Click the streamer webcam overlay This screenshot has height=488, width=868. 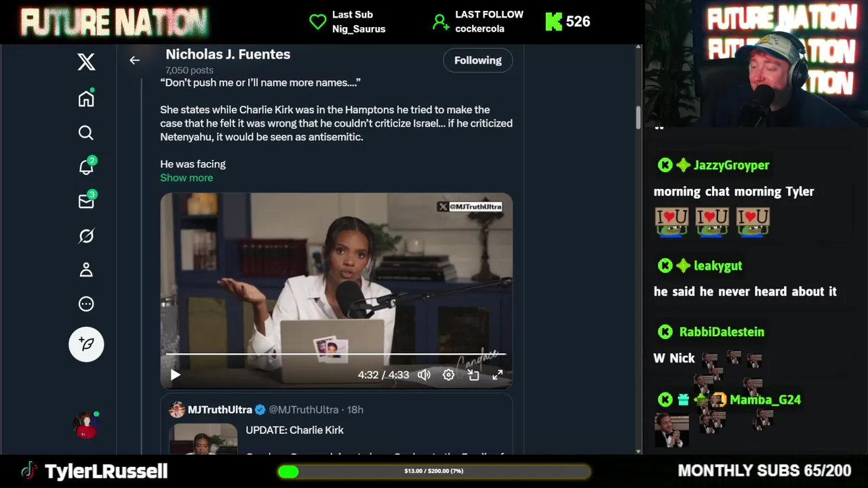756,64
